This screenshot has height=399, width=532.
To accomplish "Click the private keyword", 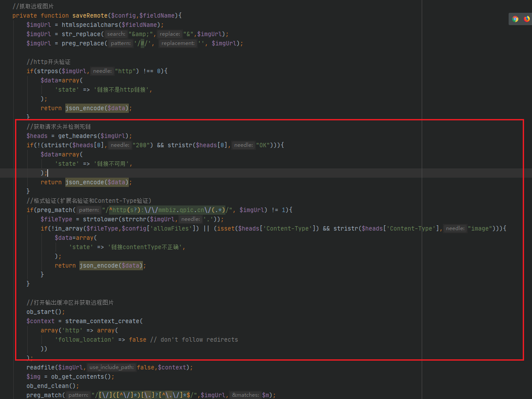I will click(25, 15).
